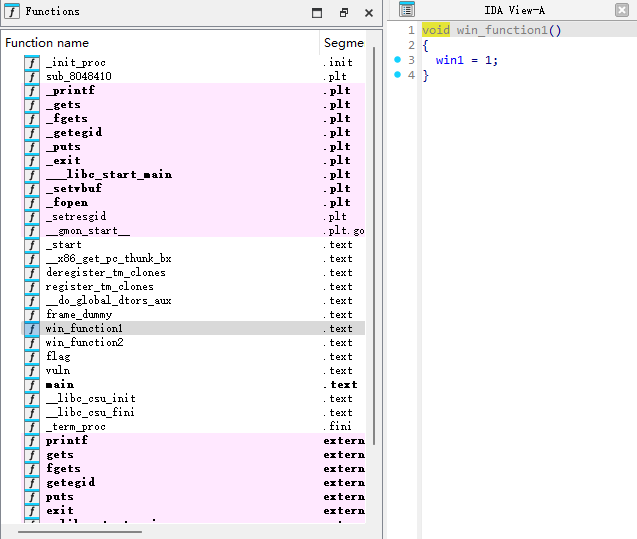Screen dimensions: 637x539
Task: Click the IDA View-A tab icon
Action: point(406,10)
